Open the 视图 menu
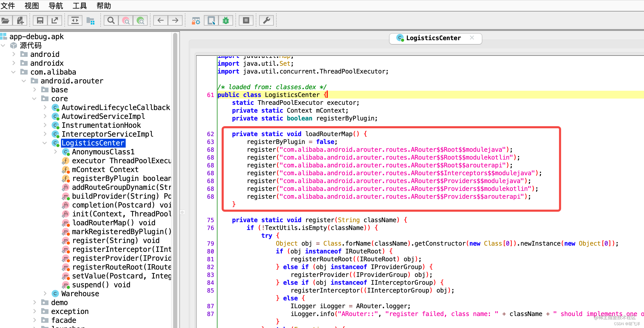644x328 pixels. (32, 5)
